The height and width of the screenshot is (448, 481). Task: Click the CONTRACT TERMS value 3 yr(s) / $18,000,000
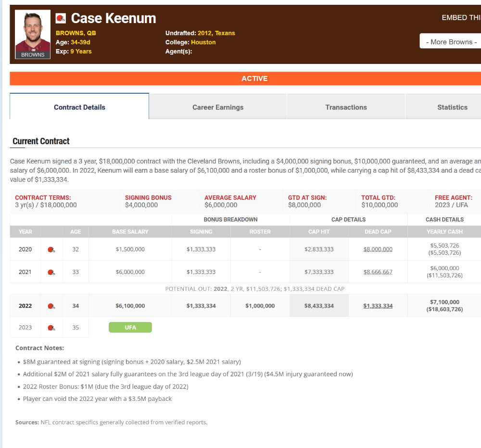46,205
